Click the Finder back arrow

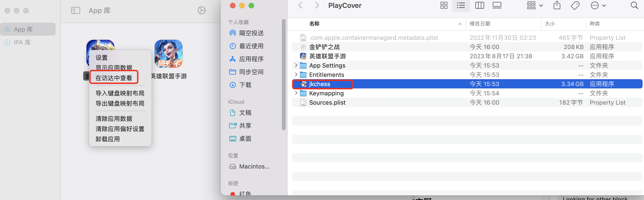tap(300, 6)
